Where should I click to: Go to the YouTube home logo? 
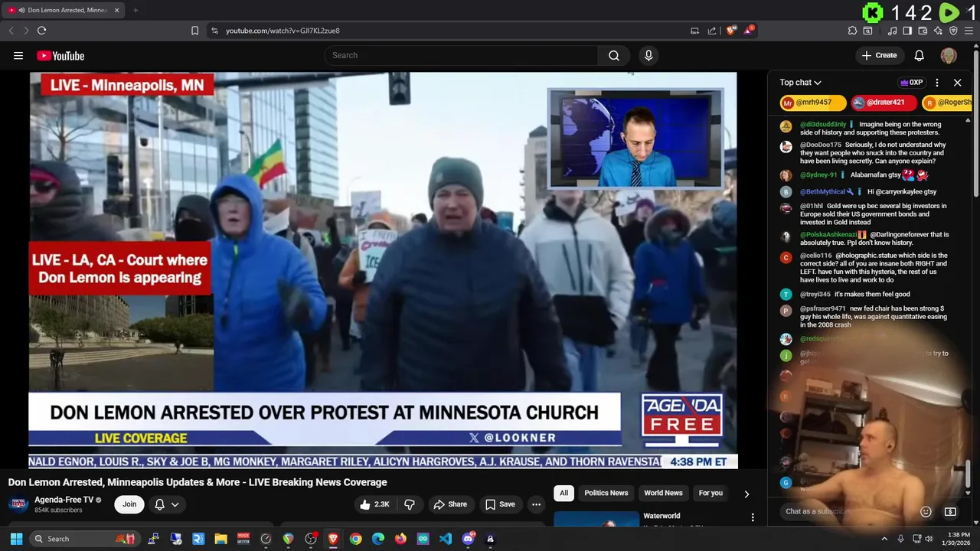(x=60, y=55)
